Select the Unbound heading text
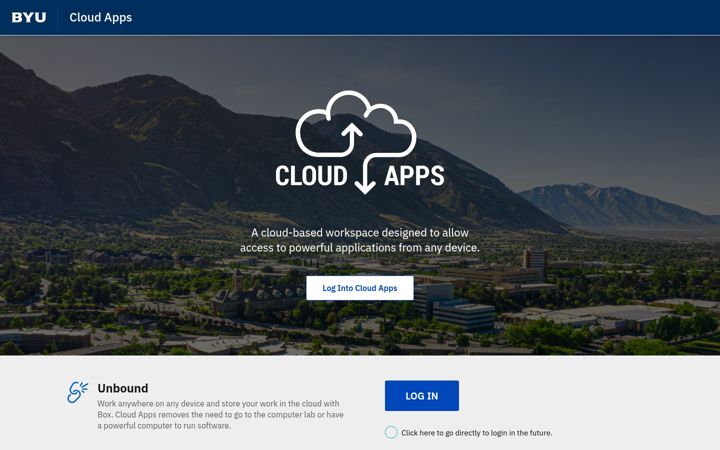Viewport: 720px width, 450px height. tap(123, 388)
